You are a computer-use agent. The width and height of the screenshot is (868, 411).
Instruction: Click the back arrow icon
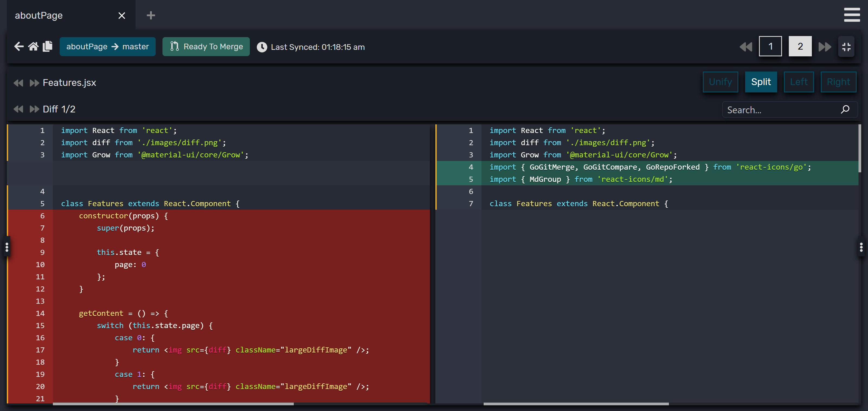coord(19,46)
